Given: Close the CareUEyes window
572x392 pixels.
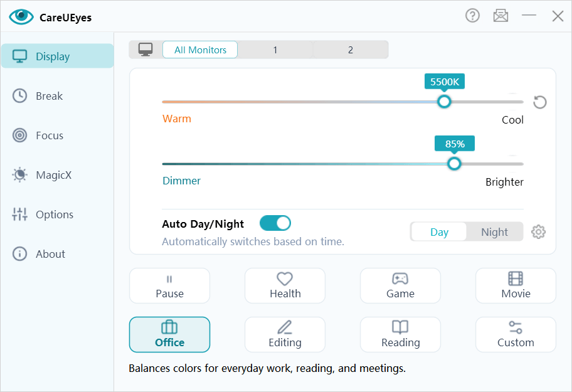Looking at the screenshot, I should 558,16.
